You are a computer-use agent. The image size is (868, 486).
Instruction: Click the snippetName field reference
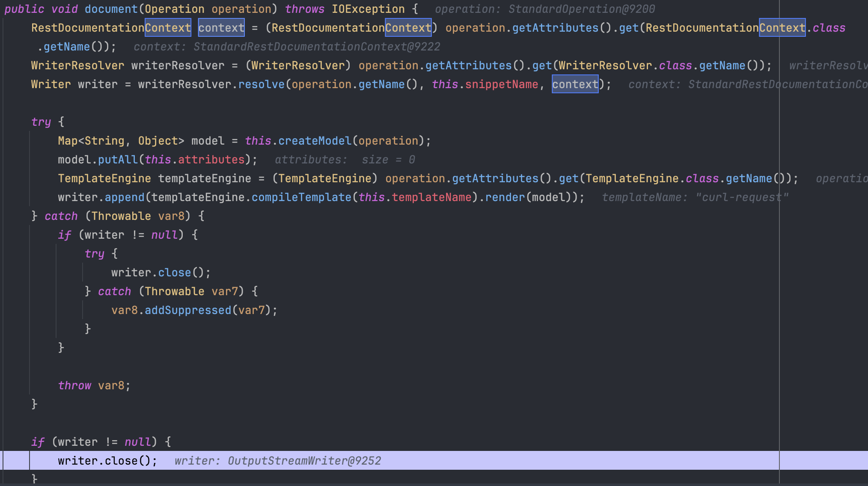point(501,84)
